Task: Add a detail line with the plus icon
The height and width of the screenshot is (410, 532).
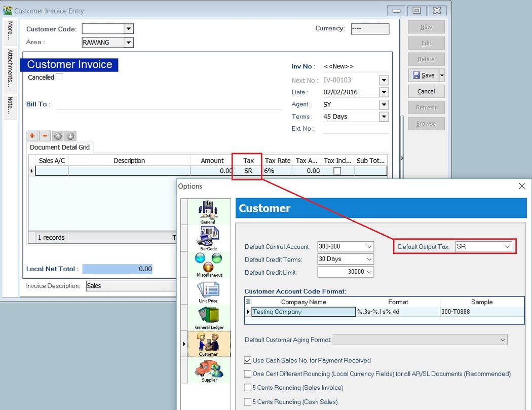Action: 31,136
